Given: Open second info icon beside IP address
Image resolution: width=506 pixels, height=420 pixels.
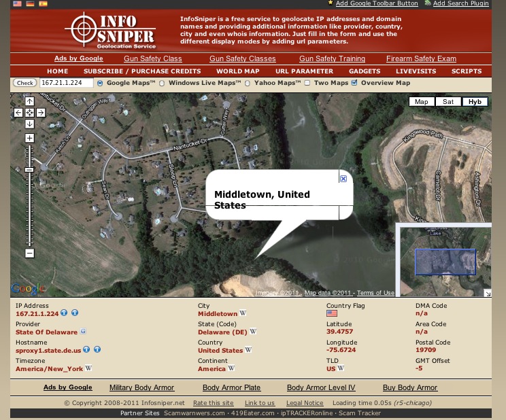Looking at the screenshot, I should tap(75, 313).
